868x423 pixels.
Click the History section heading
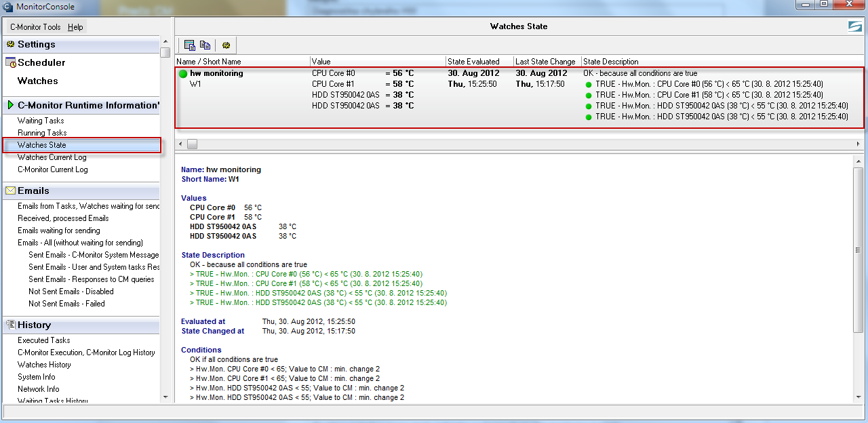coord(35,325)
